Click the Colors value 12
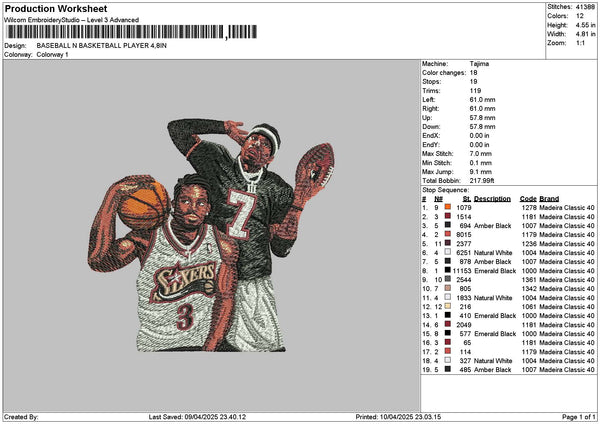The height and width of the screenshot is (424, 600). point(580,16)
